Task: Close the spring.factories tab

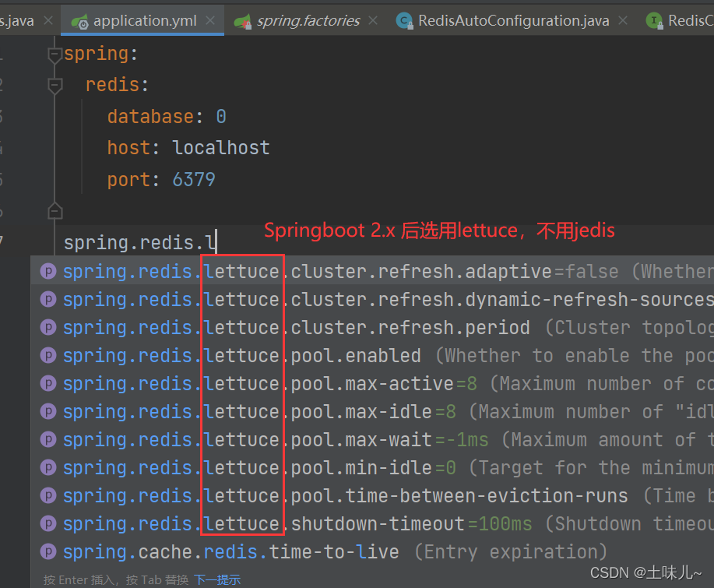Action: pos(372,20)
